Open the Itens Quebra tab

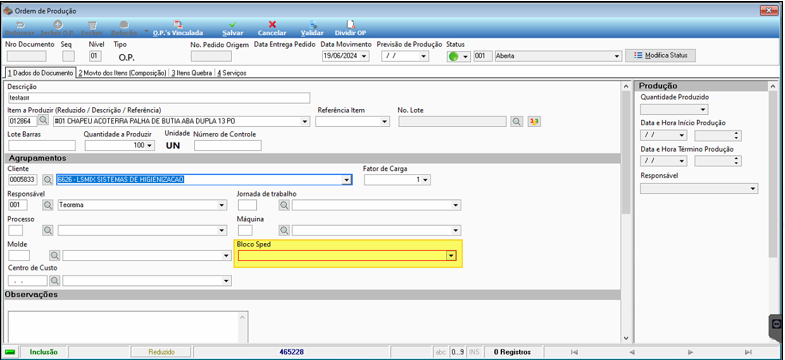point(192,73)
